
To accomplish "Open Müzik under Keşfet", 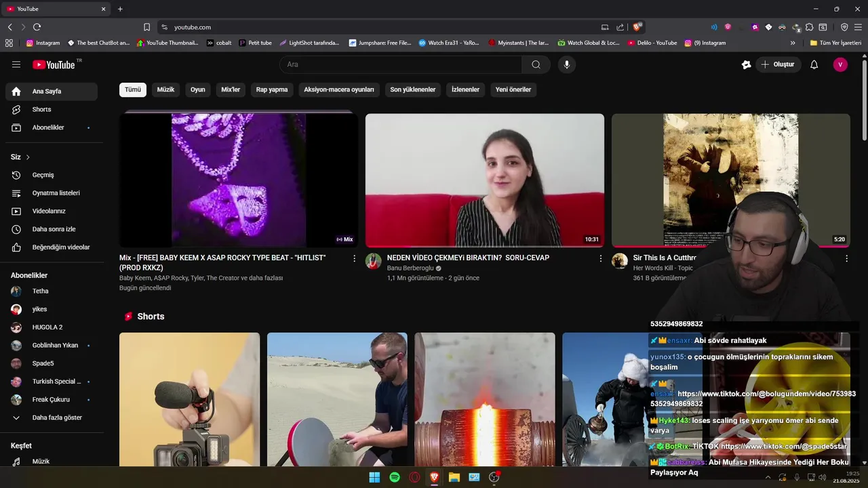I will (x=52, y=462).
